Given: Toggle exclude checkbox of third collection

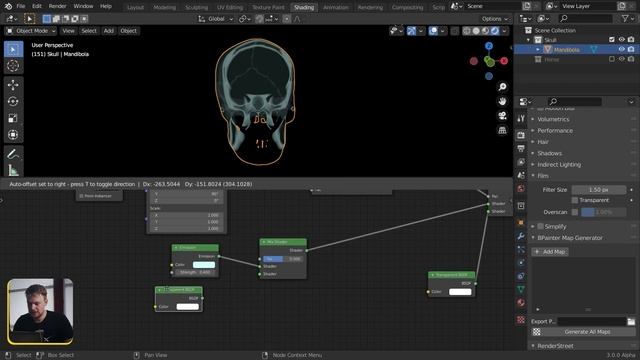Looking at the screenshot, I should point(611,59).
